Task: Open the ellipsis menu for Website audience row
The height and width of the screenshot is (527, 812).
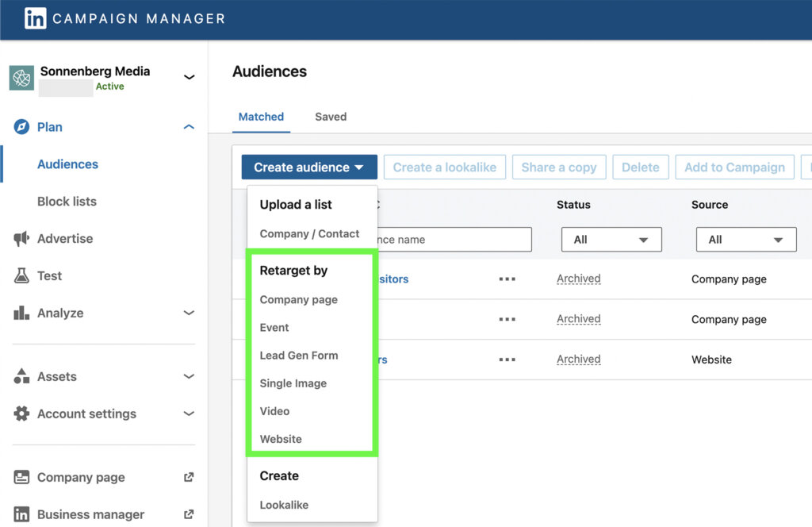Action: tap(507, 360)
